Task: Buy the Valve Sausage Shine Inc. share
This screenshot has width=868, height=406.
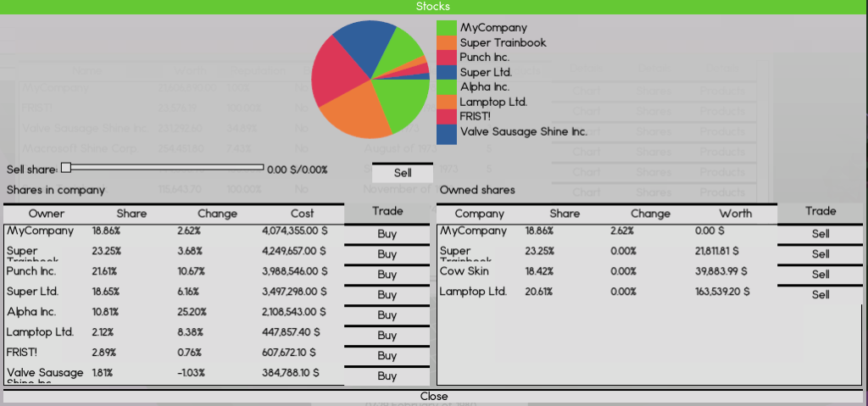Action: click(387, 376)
